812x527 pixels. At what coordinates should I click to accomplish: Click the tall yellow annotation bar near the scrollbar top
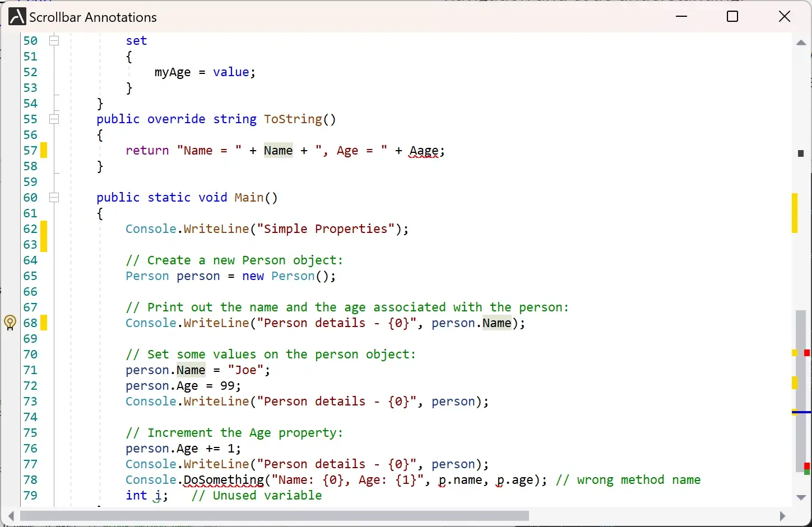pos(795,213)
